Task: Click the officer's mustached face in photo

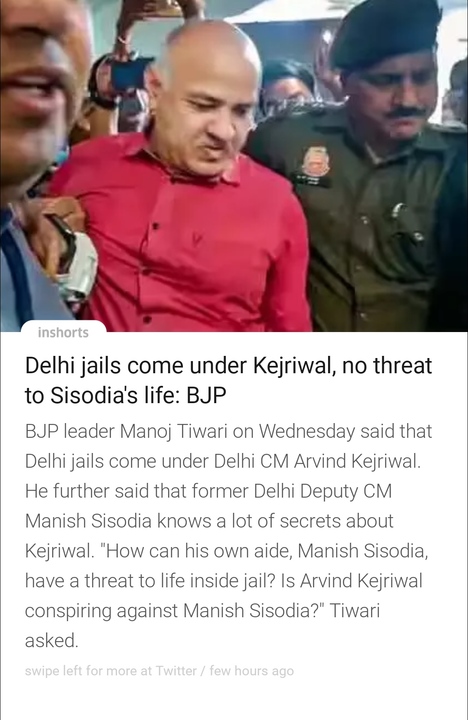Action: (393, 99)
